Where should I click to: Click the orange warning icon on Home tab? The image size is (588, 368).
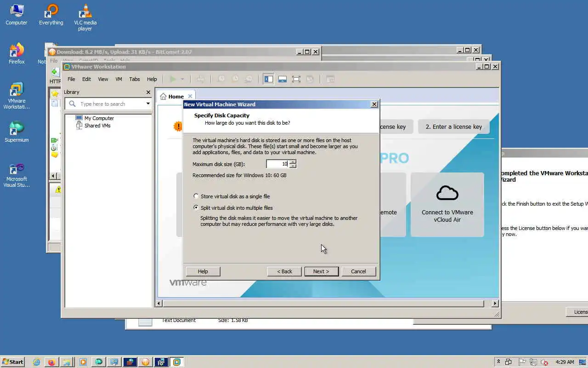click(178, 126)
